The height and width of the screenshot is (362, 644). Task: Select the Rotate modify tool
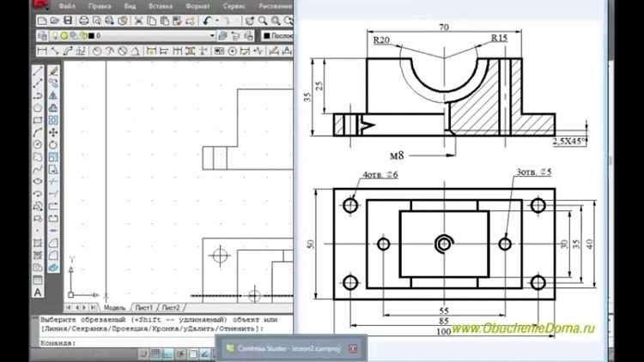point(53,145)
